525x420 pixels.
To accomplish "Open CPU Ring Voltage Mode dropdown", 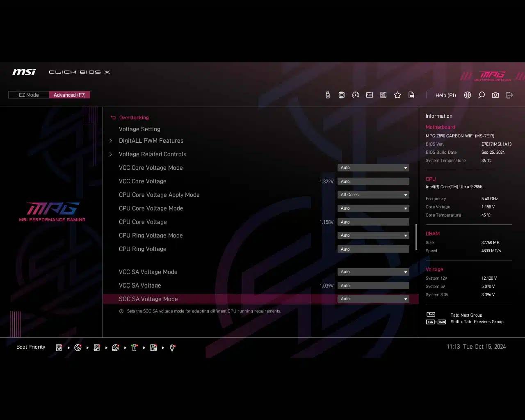I will click(373, 235).
